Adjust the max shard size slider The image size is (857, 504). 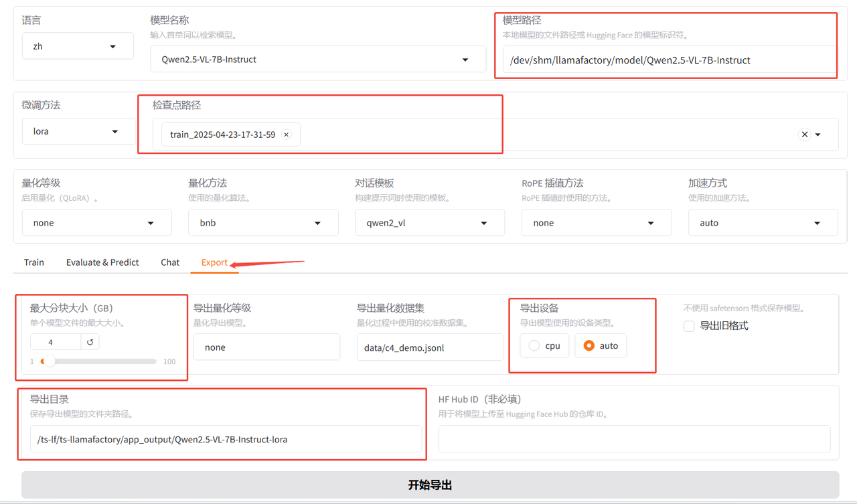[98, 361]
